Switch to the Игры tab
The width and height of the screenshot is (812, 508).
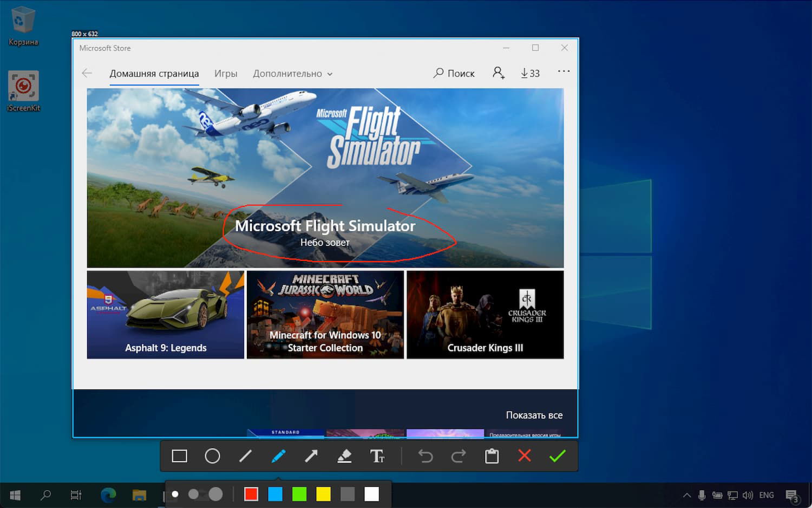pyautogui.click(x=226, y=74)
